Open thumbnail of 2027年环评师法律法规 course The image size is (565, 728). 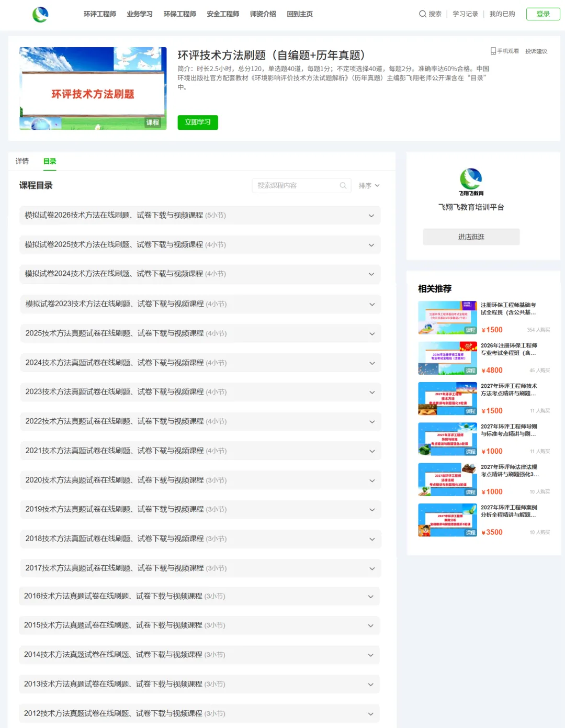pyautogui.click(x=447, y=479)
